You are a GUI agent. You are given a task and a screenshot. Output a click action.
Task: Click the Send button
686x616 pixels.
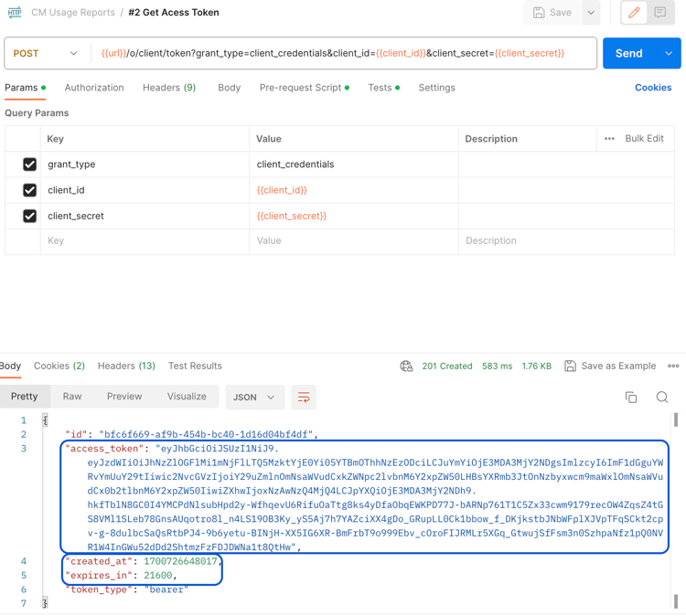pyautogui.click(x=629, y=53)
